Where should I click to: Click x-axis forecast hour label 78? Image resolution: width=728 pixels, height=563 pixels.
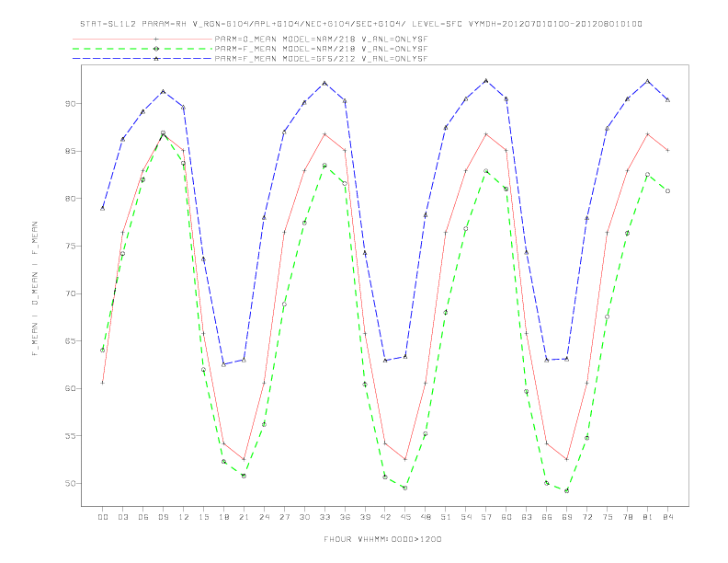click(627, 517)
